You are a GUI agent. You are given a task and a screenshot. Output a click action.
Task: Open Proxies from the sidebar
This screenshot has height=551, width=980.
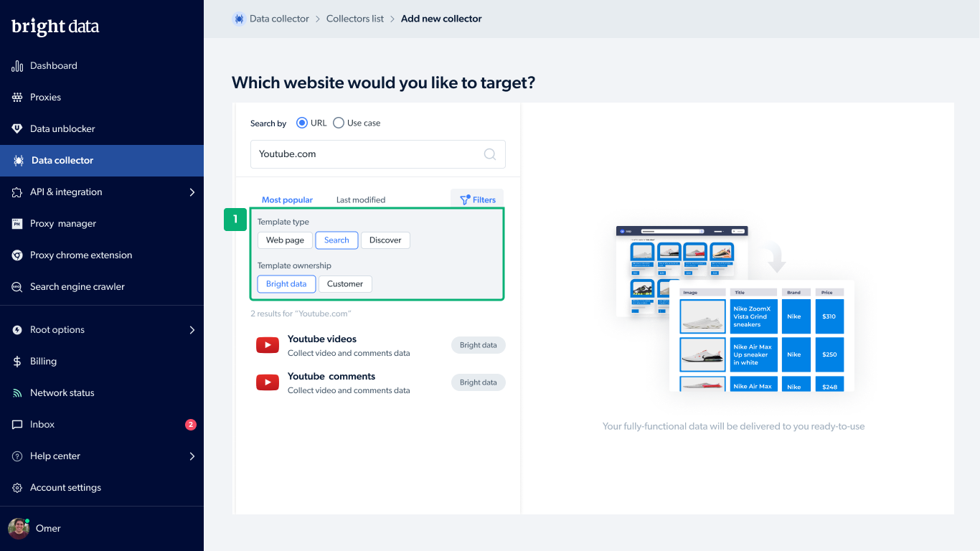102,98
